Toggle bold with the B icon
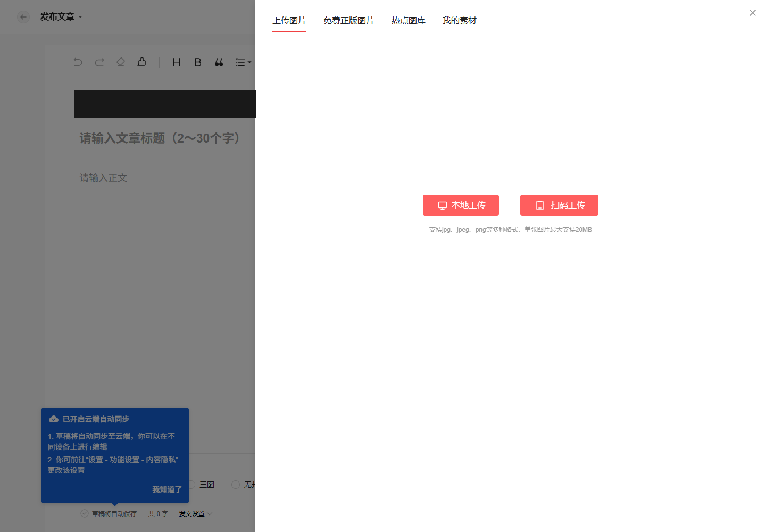The width and height of the screenshot is (766, 532). coord(198,62)
